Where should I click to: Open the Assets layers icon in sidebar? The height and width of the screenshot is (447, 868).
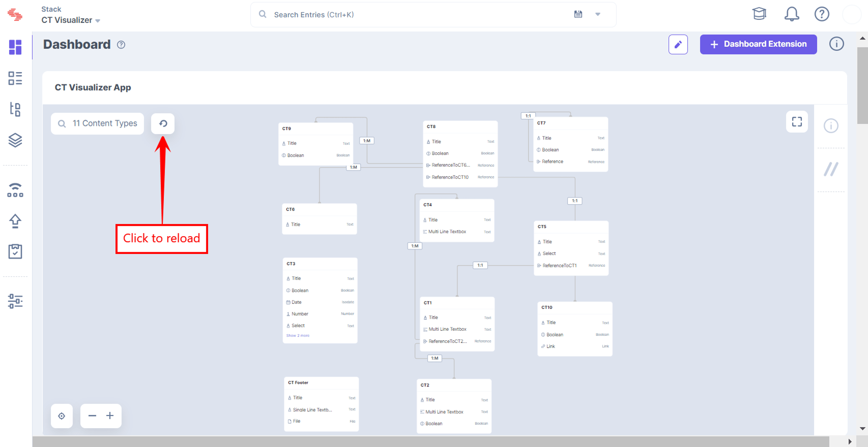coord(15,140)
